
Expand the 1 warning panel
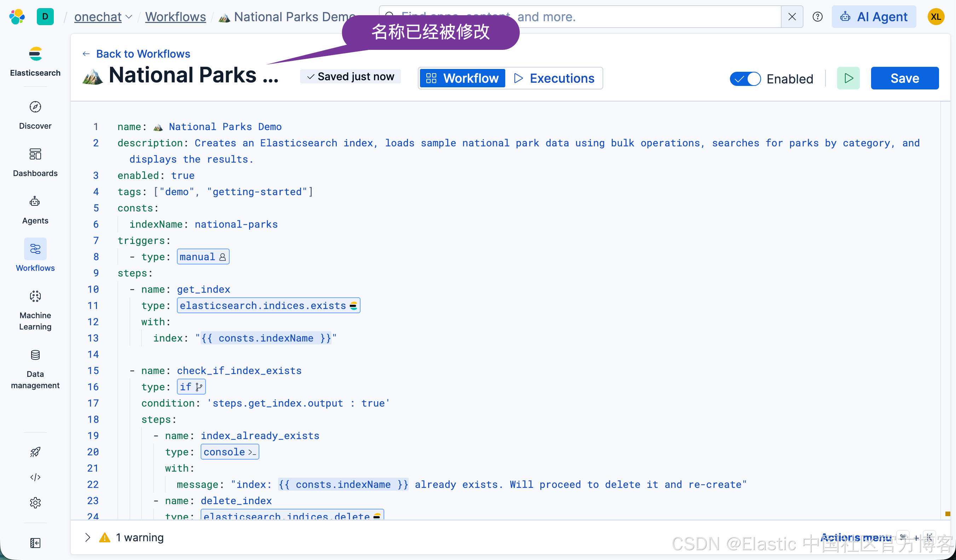(x=88, y=537)
